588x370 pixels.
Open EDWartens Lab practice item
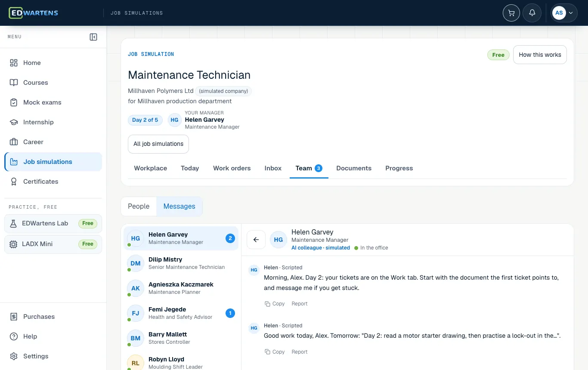click(x=53, y=223)
